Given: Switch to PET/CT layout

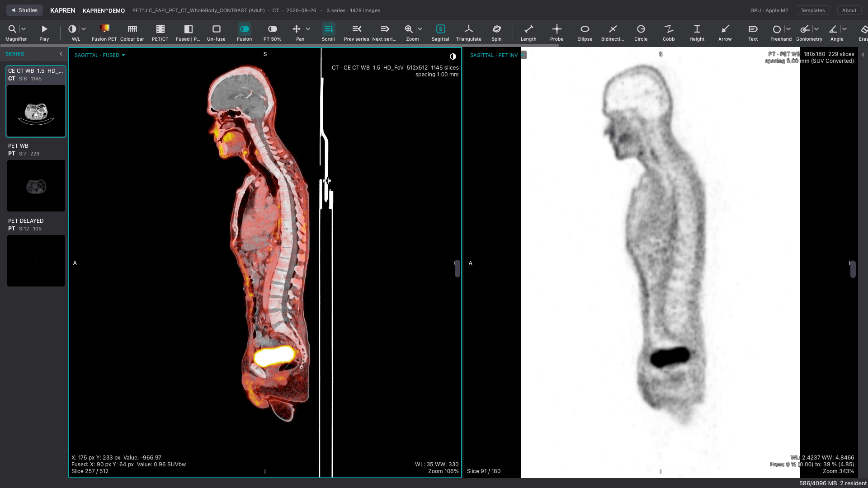Looking at the screenshot, I should click(160, 33).
